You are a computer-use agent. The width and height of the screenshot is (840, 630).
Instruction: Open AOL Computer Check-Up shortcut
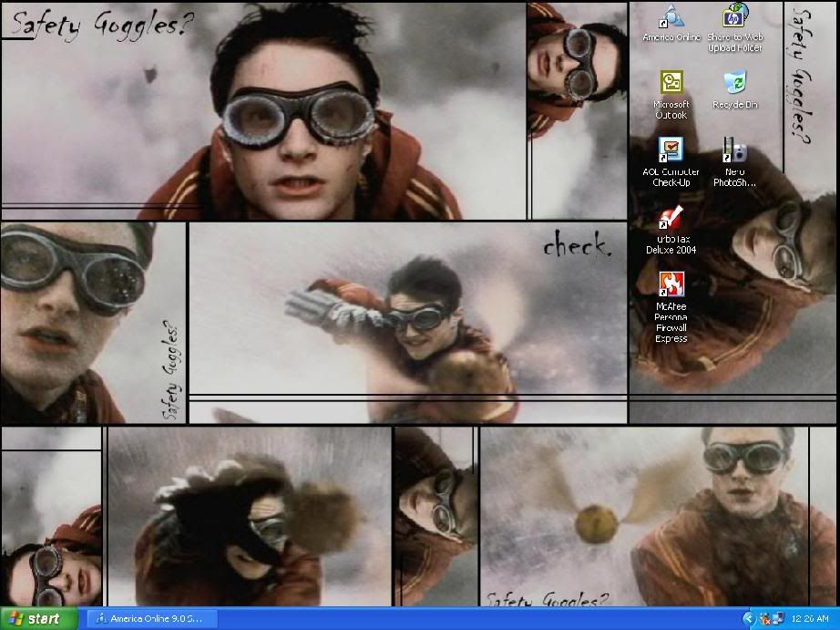tap(671, 162)
